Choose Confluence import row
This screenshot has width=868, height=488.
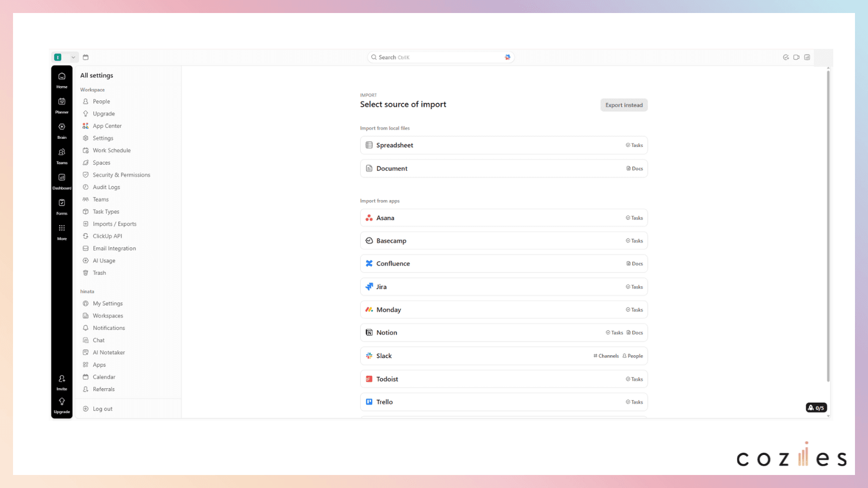(x=504, y=264)
